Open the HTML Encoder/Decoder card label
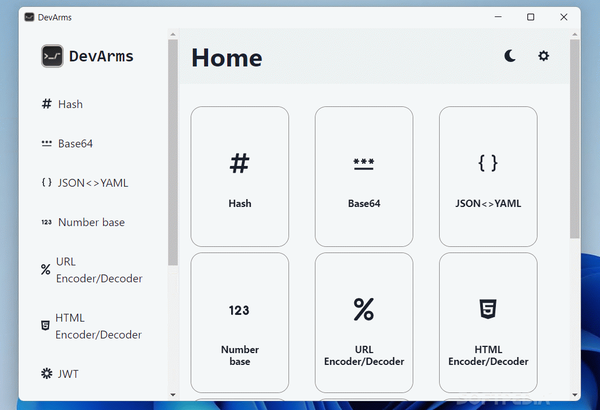Image resolution: width=600 pixels, height=410 pixels. 488,355
